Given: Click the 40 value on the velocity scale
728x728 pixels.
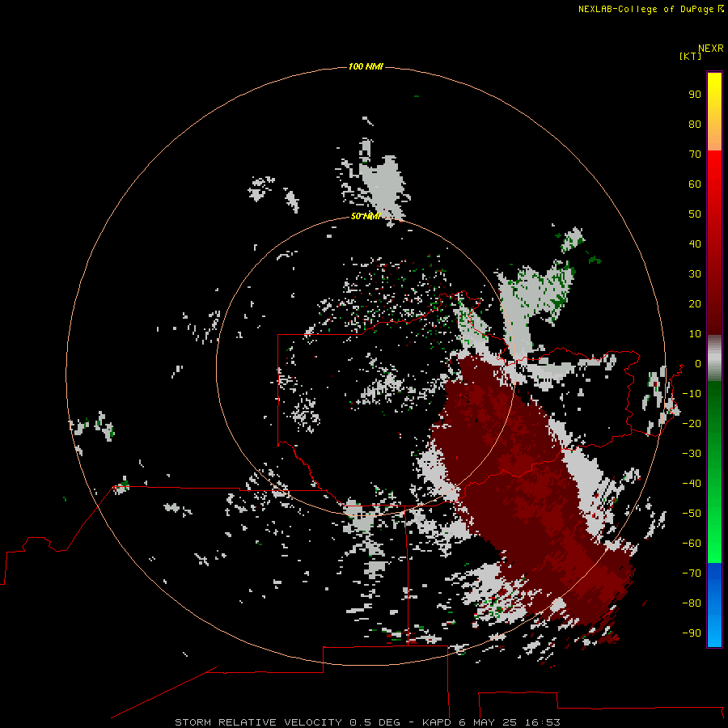Looking at the screenshot, I should [x=695, y=243].
